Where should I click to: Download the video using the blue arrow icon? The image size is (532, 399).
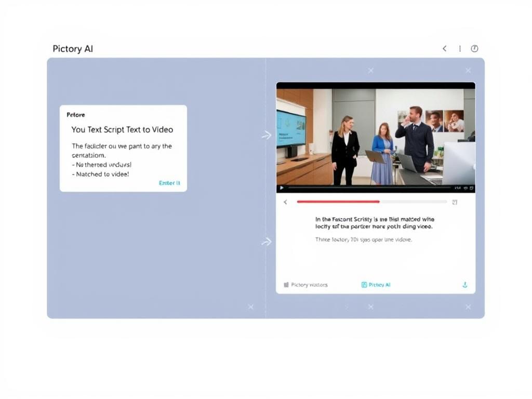point(465,284)
